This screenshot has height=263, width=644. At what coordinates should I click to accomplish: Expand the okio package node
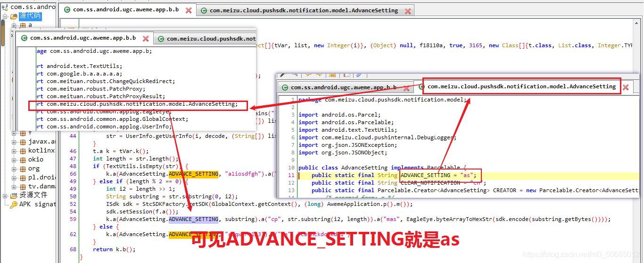point(14,160)
